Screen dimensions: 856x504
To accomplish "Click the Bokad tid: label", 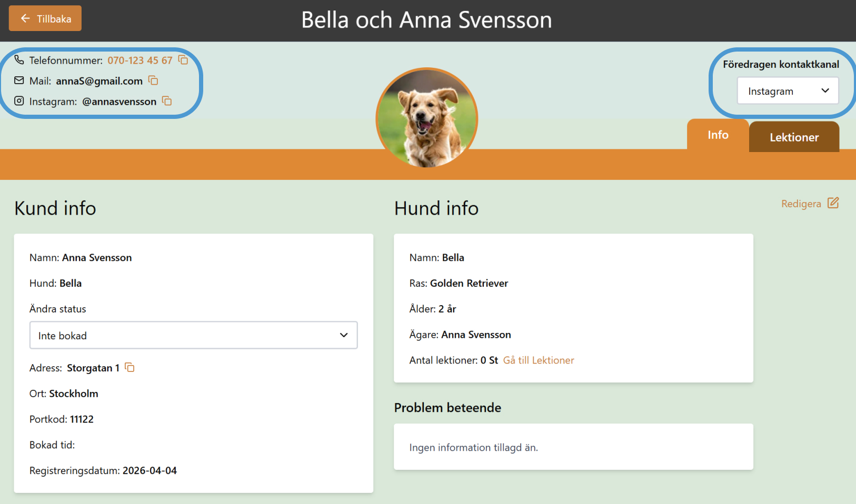I will (x=52, y=445).
